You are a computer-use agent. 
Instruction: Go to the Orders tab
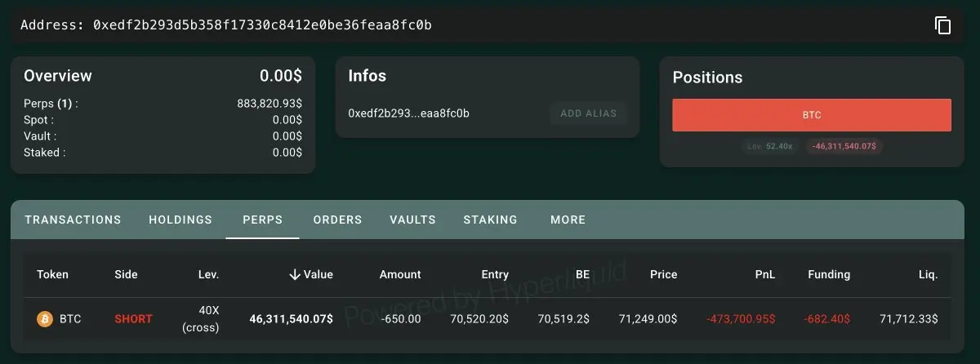click(x=337, y=220)
